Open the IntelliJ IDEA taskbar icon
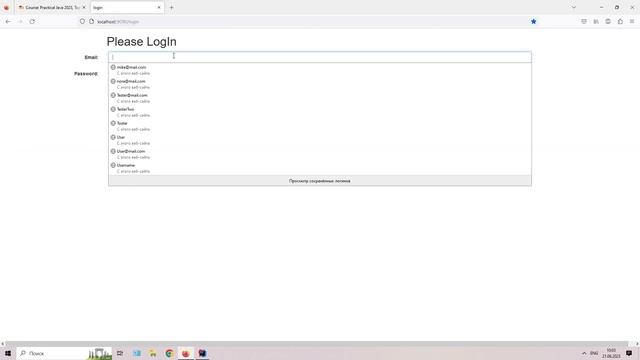This screenshot has height=360, width=640. 202,353
